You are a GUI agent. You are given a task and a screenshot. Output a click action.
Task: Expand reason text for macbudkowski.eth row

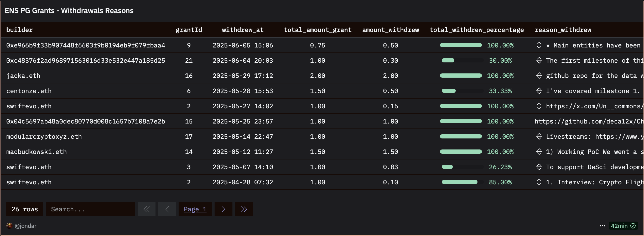point(539,152)
